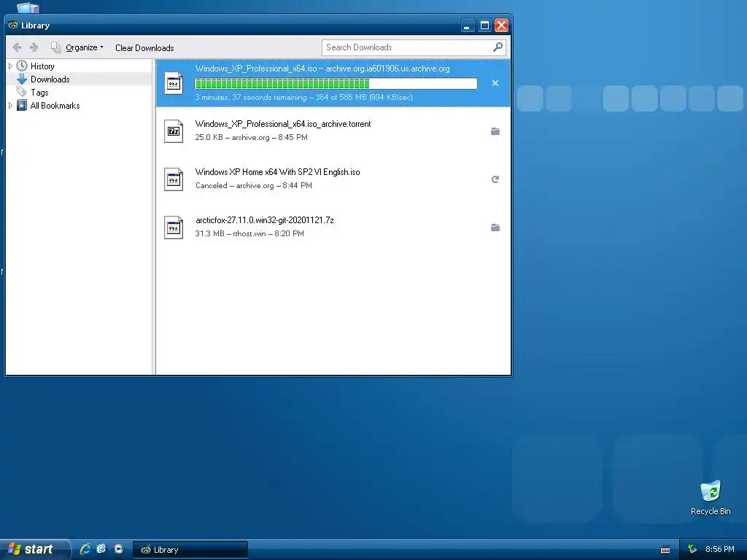Expand the All Bookmarks tree node
Image resolution: width=747 pixels, height=560 pixels.
point(10,105)
